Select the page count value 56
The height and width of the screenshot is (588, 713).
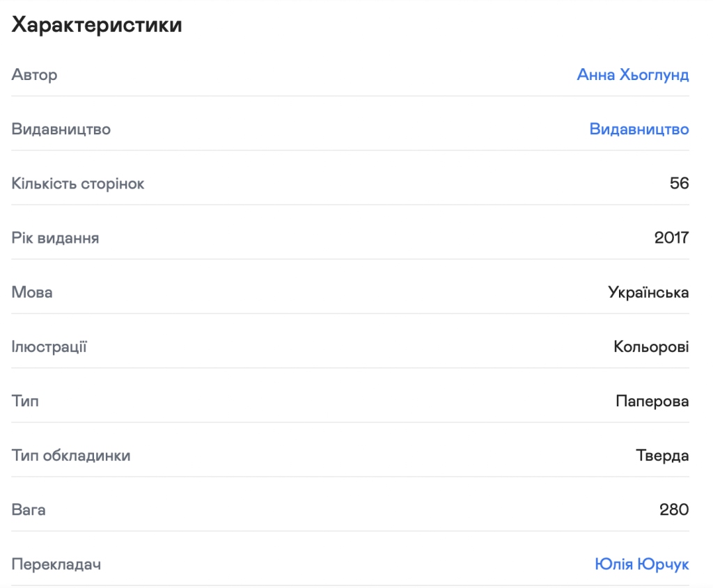coord(679,184)
